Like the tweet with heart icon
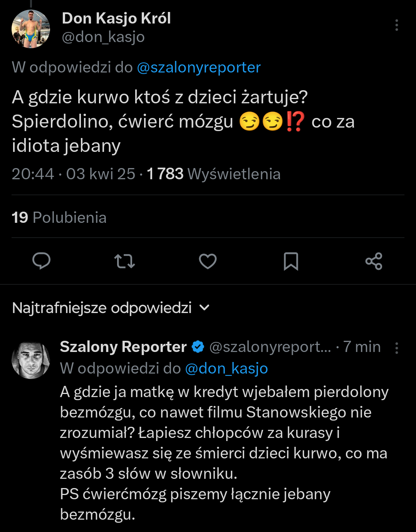Viewport: 416px width, 532px height. pyautogui.click(x=208, y=261)
